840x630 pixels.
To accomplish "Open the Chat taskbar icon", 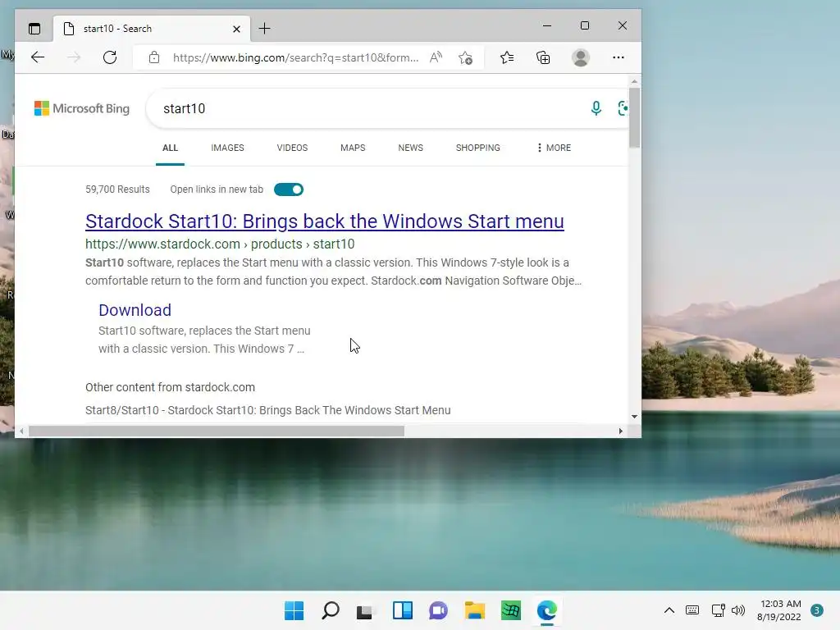I will pos(438,610).
